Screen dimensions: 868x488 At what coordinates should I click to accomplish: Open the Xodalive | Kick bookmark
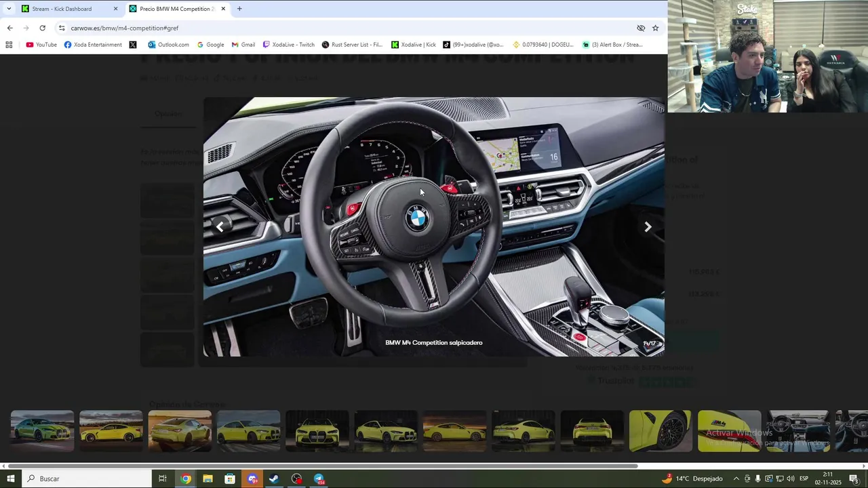pos(414,45)
